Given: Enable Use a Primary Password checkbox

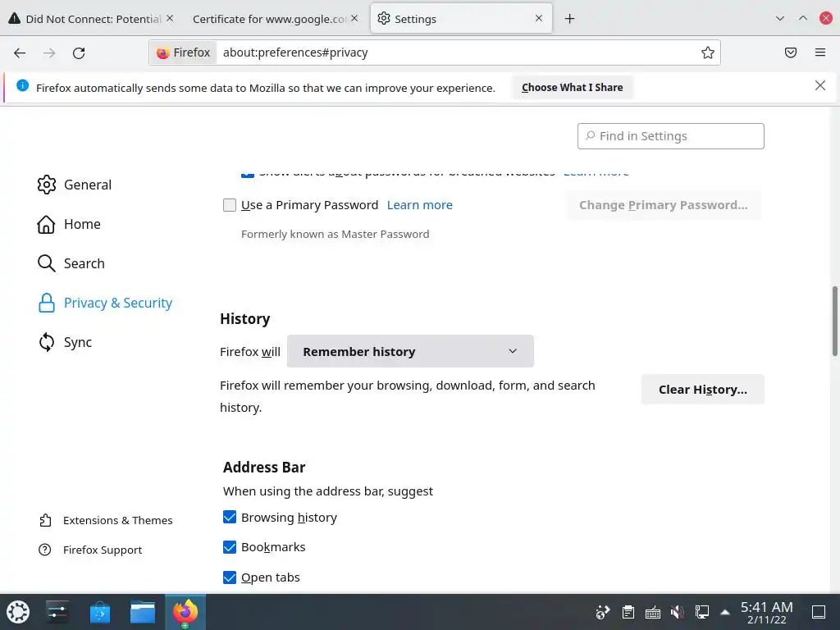Looking at the screenshot, I should (230, 205).
